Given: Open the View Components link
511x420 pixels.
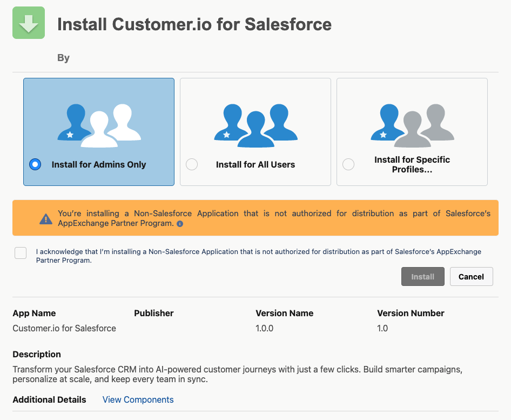Looking at the screenshot, I should 138,400.
